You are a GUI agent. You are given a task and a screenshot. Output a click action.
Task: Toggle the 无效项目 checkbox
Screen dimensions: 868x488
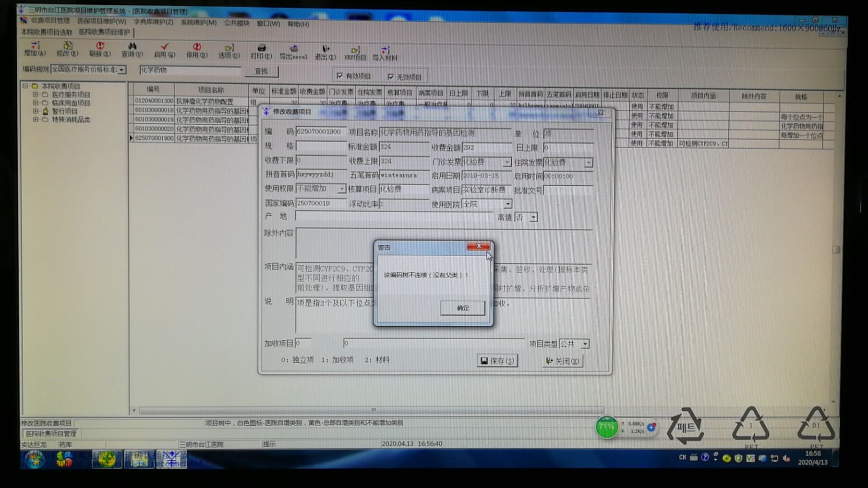[x=390, y=76]
